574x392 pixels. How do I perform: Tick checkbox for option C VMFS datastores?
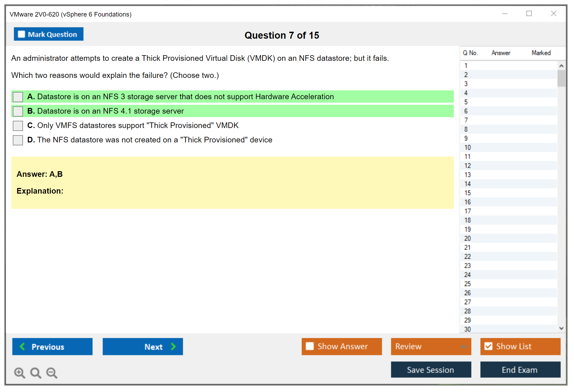point(18,126)
